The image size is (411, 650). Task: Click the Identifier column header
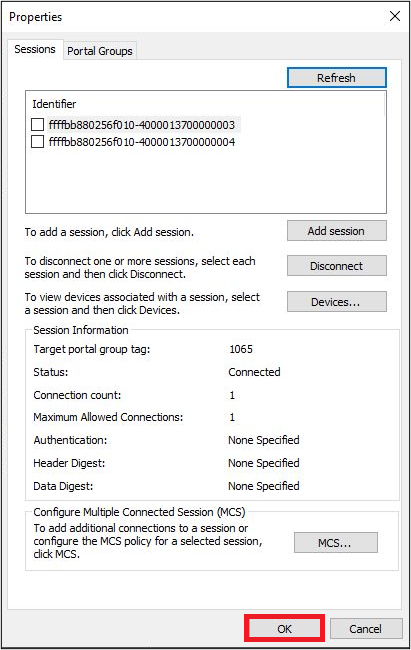(x=54, y=104)
